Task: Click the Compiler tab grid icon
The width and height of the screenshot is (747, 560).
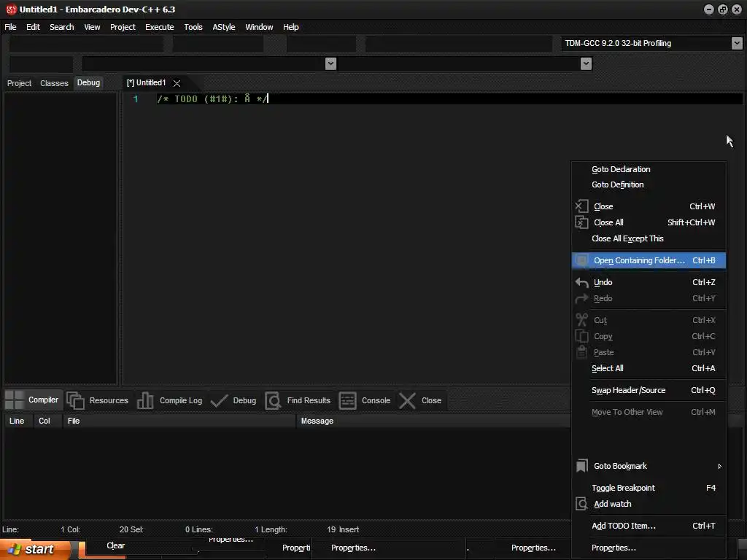Action: coord(15,400)
